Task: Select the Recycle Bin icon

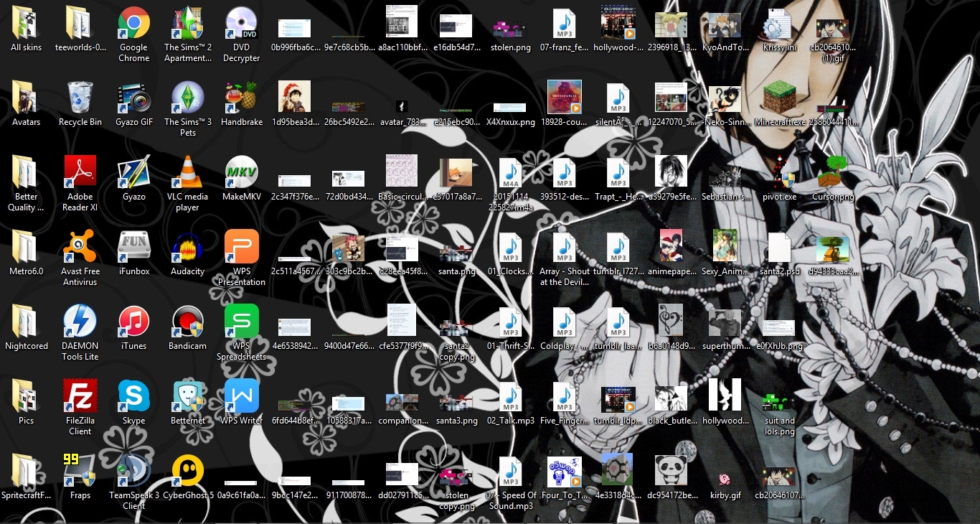Action: pyautogui.click(x=80, y=98)
